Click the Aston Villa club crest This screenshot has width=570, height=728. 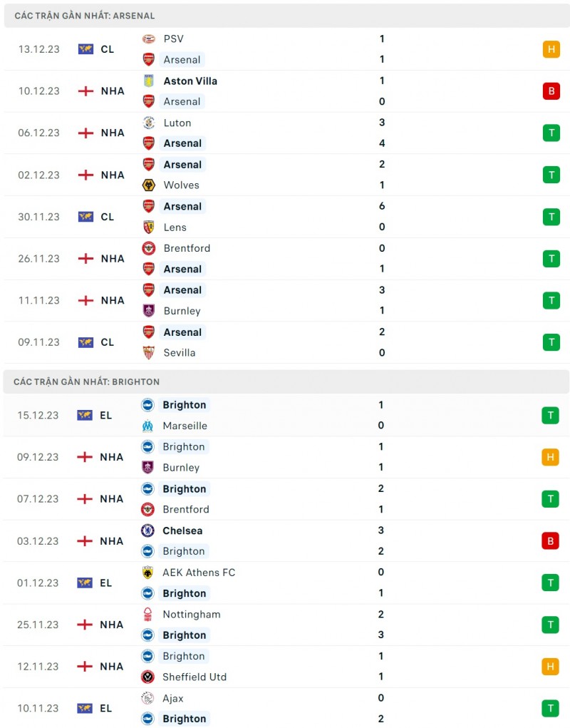(148, 81)
